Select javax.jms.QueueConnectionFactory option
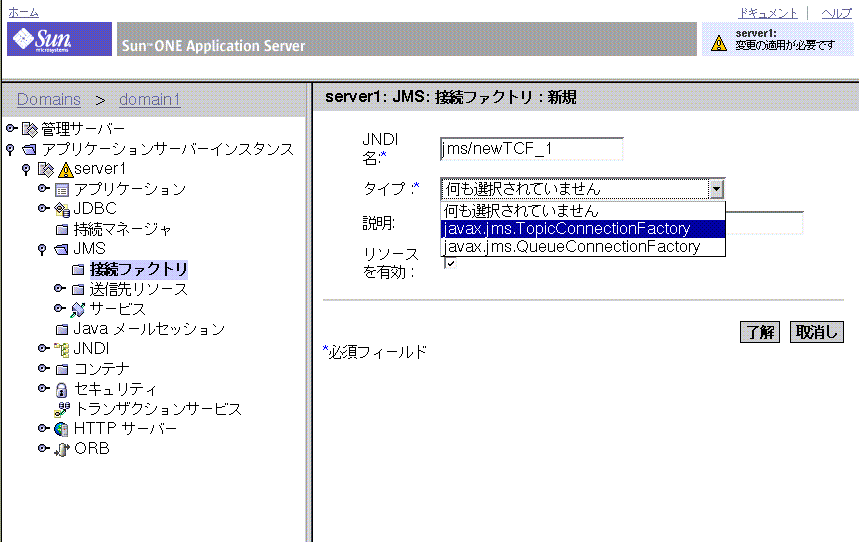This screenshot has width=859, height=542. (x=583, y=247)
